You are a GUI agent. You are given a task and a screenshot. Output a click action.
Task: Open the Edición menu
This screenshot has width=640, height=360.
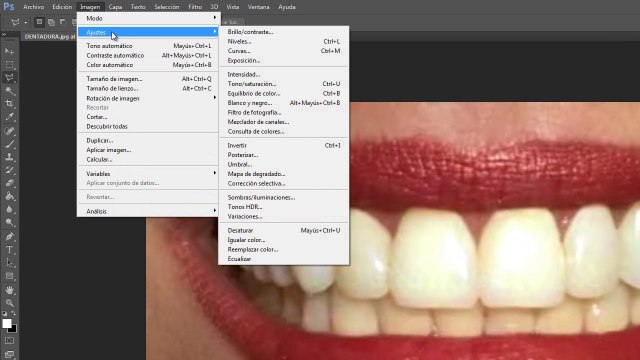pos(62,7)
